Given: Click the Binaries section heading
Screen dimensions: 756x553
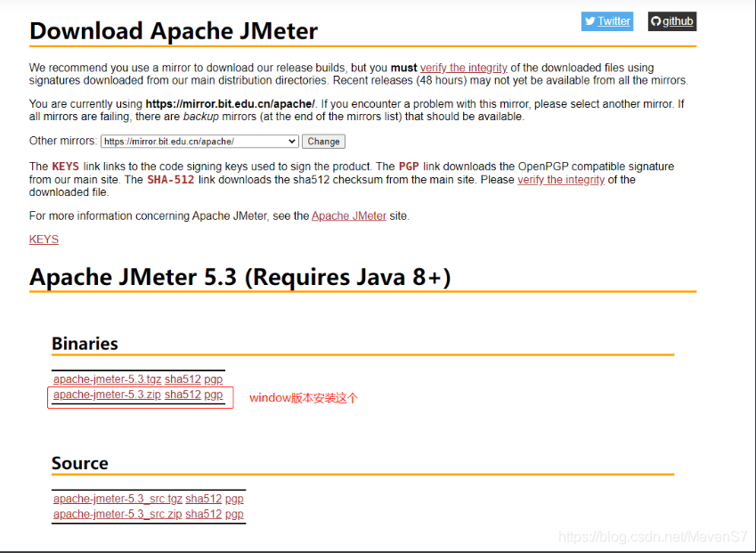Looking at the screenshot, I should coord(85,343).
